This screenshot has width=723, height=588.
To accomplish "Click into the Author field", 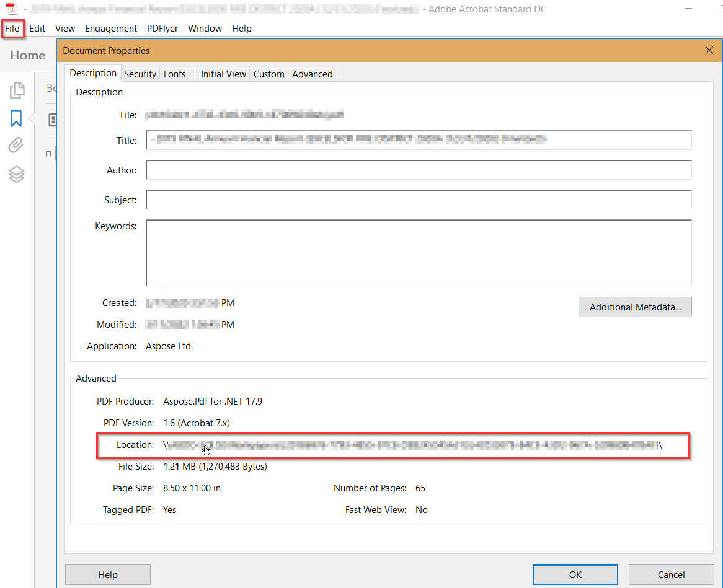I will pos(419,170).
